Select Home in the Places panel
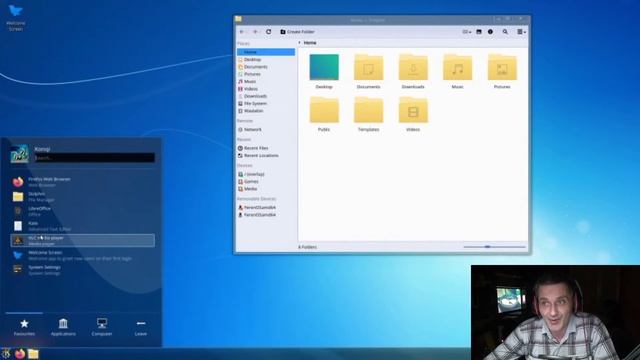640x360 pixels. coord(266,52)
